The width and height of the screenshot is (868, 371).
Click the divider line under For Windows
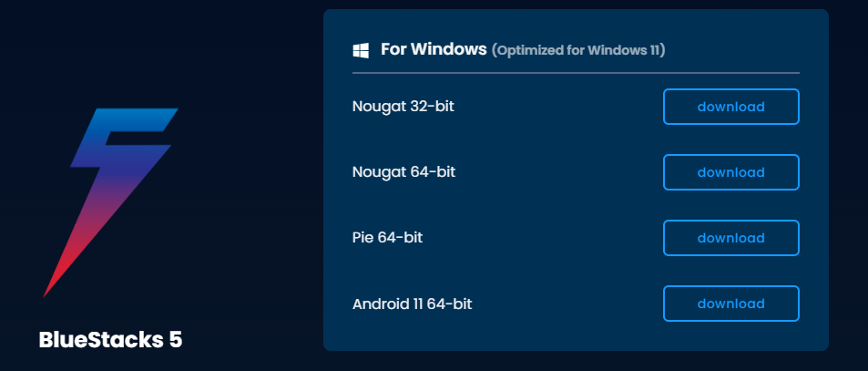point(576,73)
